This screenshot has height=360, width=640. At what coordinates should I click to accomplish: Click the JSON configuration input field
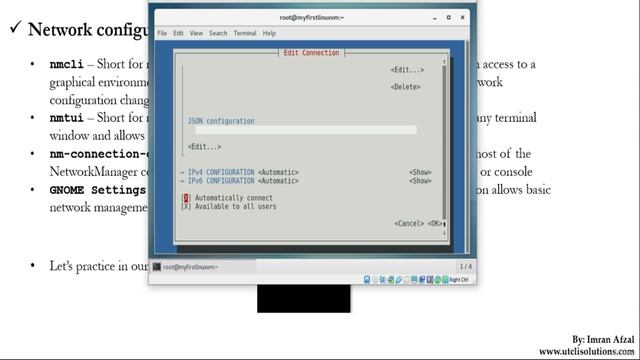point(306,130)
